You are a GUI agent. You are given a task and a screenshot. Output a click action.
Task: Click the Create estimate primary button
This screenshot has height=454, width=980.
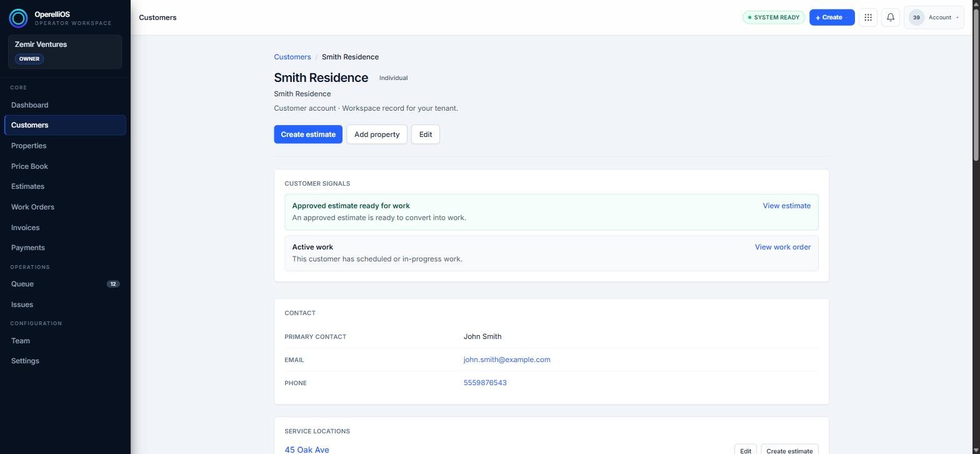click(308, 134)
